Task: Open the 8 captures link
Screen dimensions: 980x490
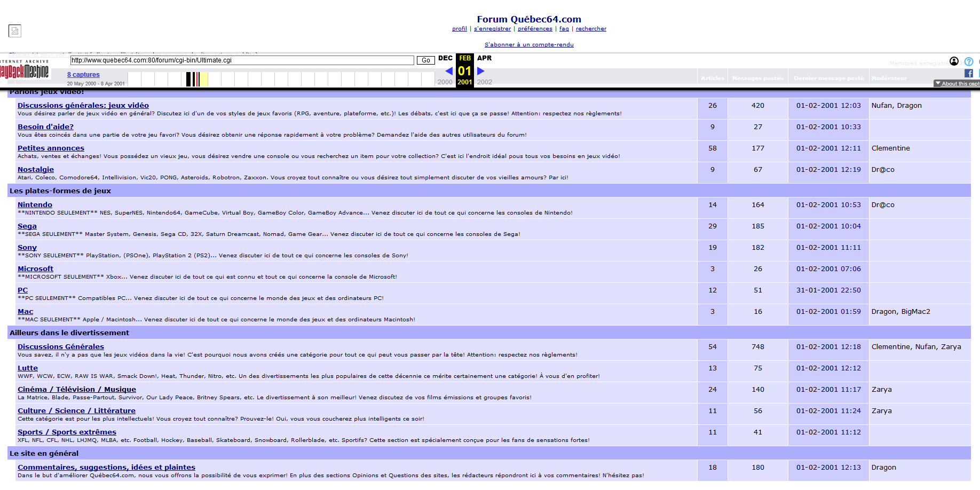Action: (83, 75)
